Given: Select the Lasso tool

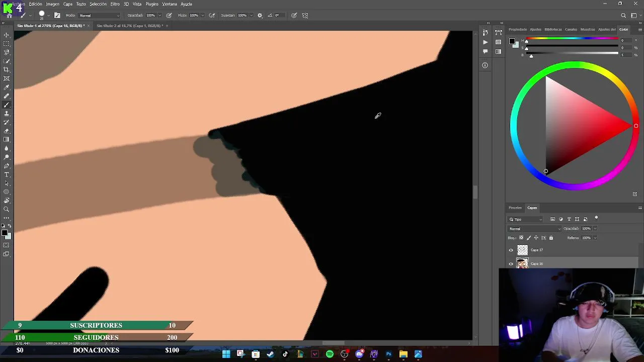Looking at the screenshot, I should tap(7, 52).
